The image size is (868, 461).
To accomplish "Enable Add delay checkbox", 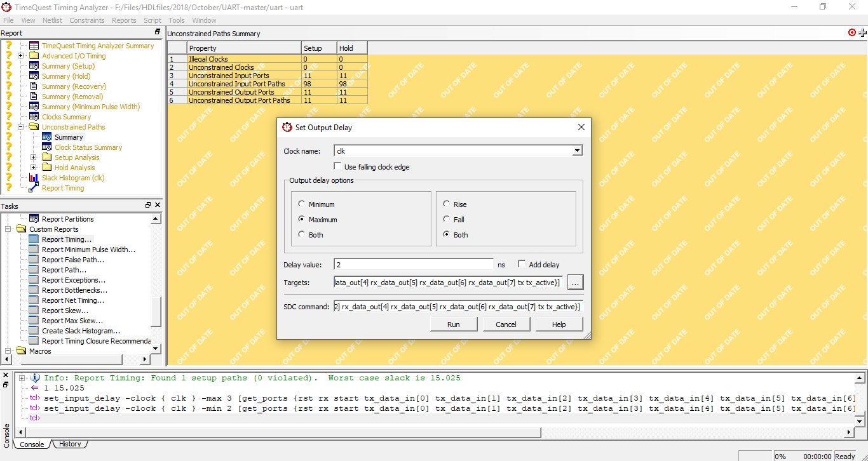I will point(522,264).
